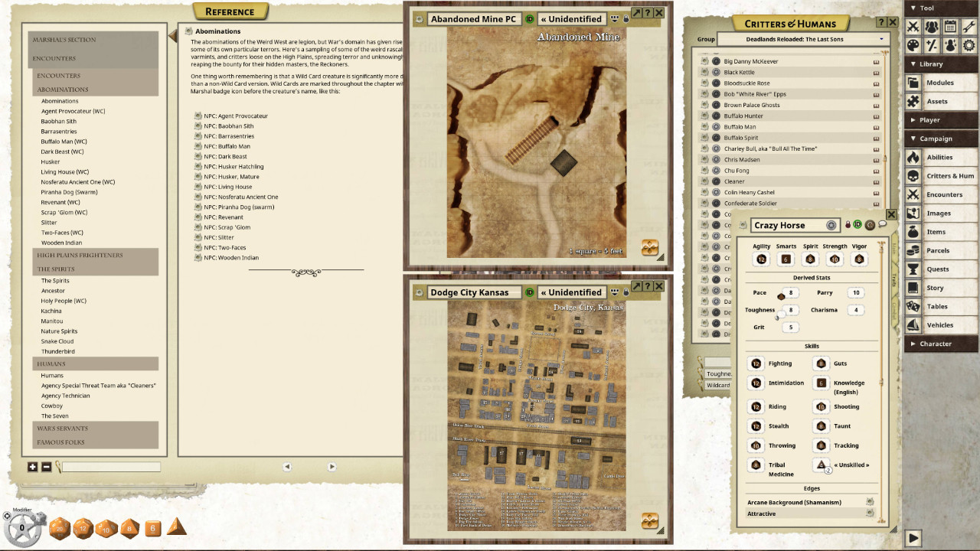The height and width of the screenshot is (551, 980).
Task: Open the Modifiers plus/minus tool
Action: 932,45
